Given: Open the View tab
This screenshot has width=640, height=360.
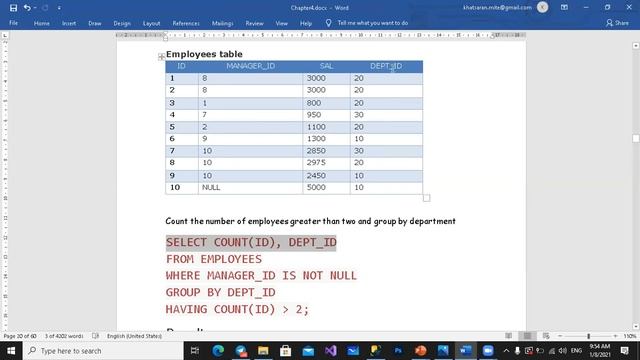Looking at the screenshot, I should tap(281, 23).
